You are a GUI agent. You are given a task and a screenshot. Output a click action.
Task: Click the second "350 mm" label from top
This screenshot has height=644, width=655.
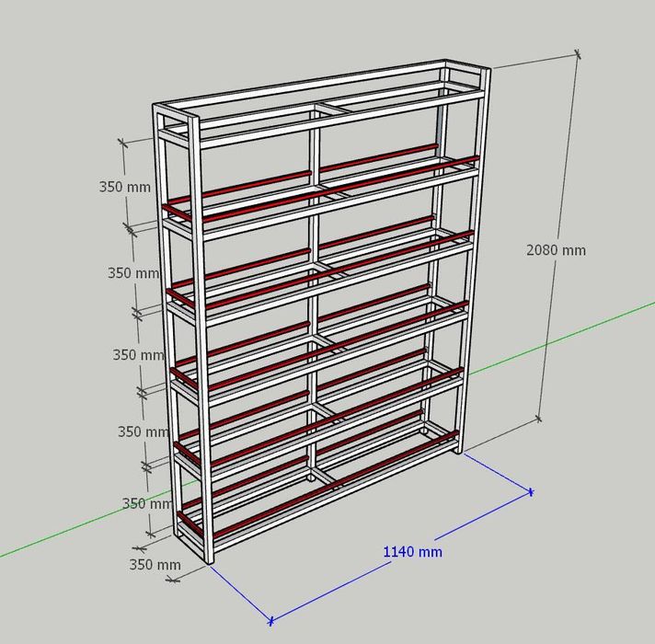pos(133,272)
